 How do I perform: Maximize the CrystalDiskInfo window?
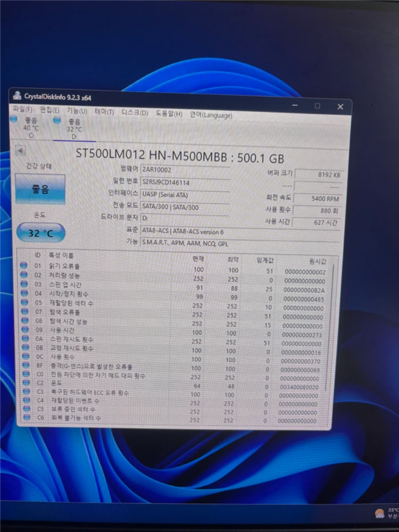coord(317,106)
